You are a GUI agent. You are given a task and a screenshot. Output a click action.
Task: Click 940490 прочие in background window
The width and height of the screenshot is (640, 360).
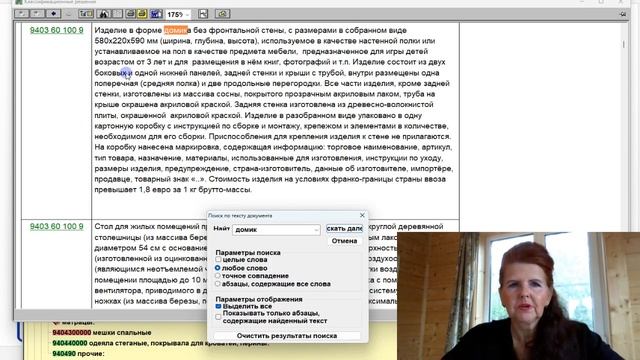[78, 353]
